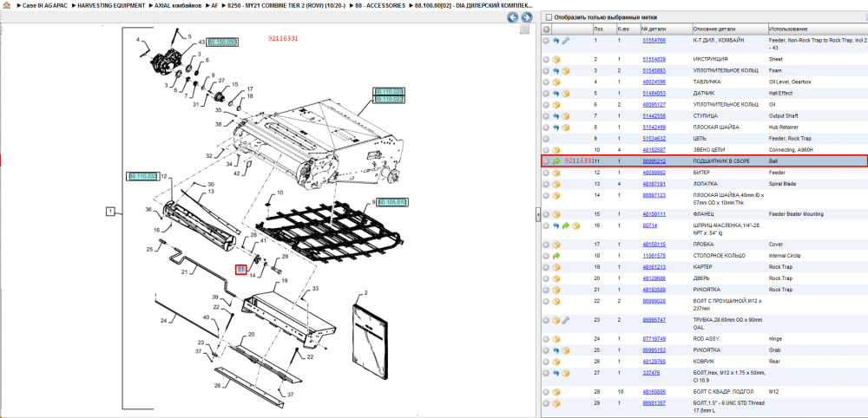The width and height of the screenshot is (868, 418).
Task: Click box icon in ДВЕРЬ row
Action: 556,278
